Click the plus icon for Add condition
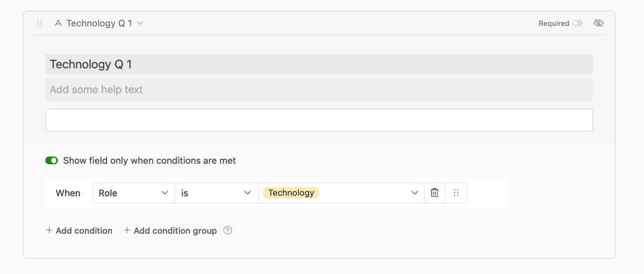 click(49, 230)
